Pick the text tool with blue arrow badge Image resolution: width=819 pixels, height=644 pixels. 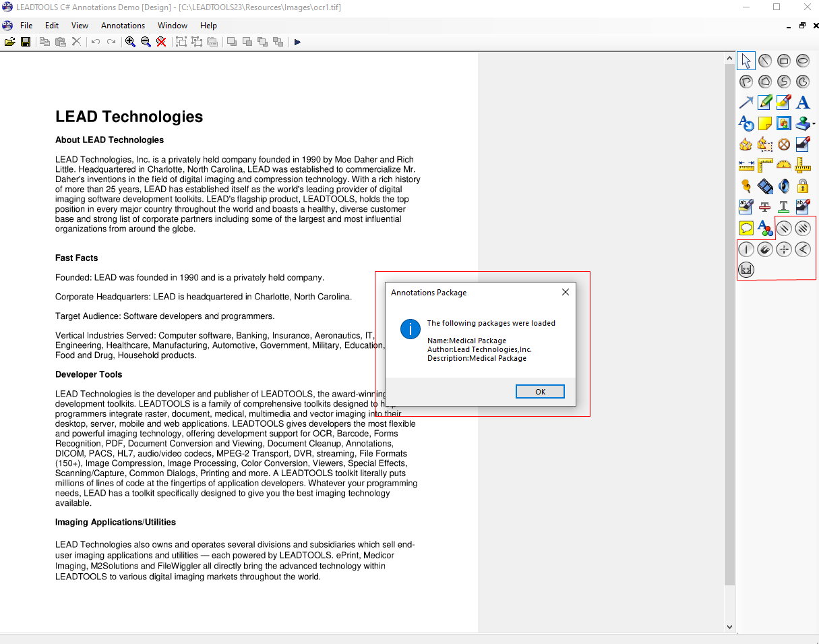pyautogui.click(x=746, y=123)
